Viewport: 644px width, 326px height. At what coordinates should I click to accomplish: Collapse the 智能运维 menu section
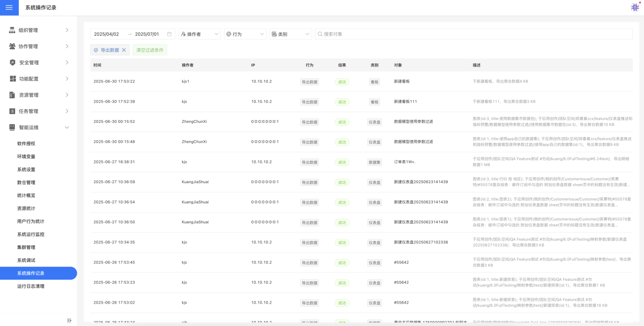67,127
